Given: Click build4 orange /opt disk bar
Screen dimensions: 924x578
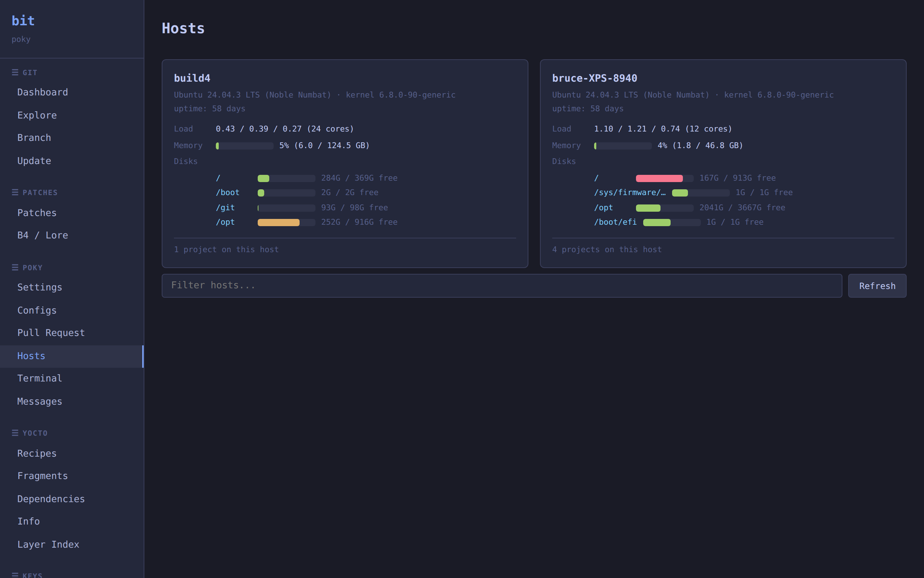Looking at the screenshot, I should click(x=286, y=223).
